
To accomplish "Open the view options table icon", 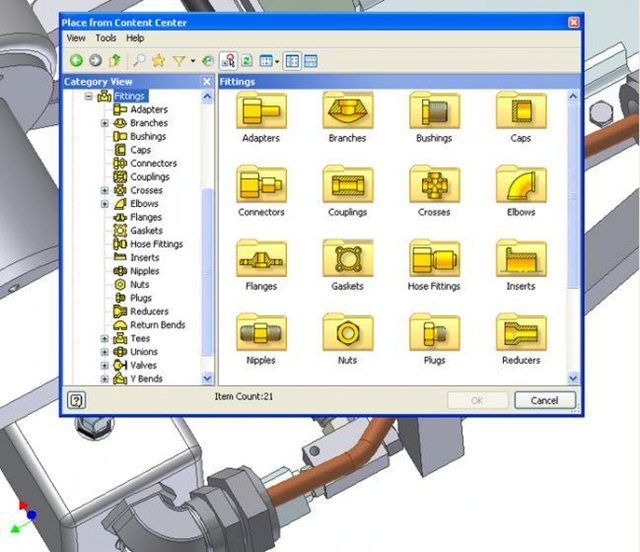I will 266,61.
